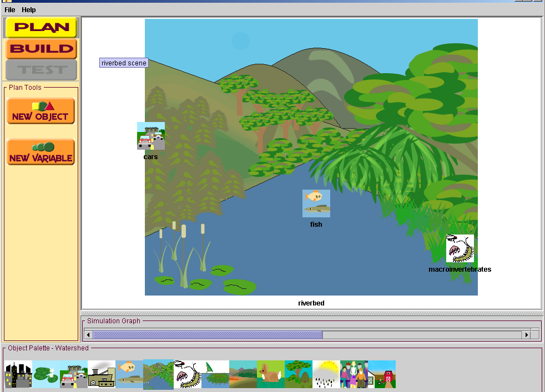545x392 pixels.
Task: Open the Help menu
Action: (x=28, y=10)
